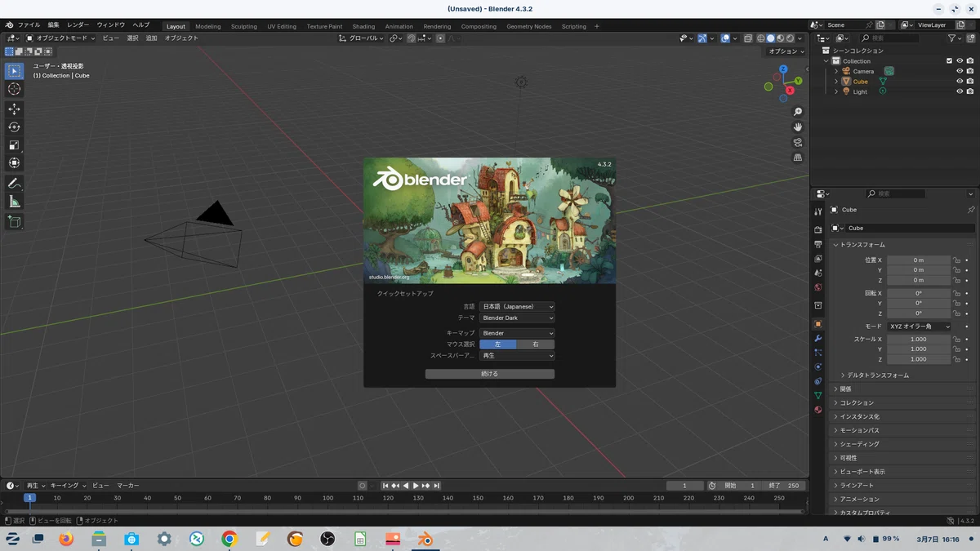980x551 pixels.
Task: Click the オプション options button
Action: (786, 51)
